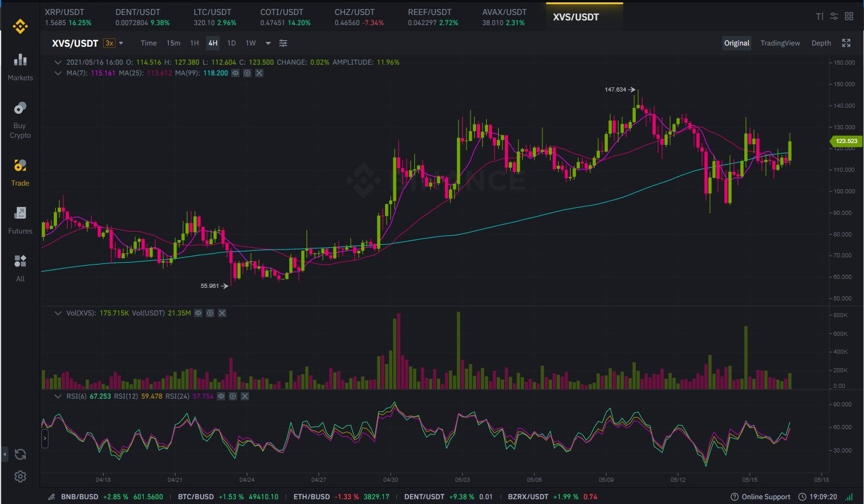Open the sidebar settings gear
The width and height of the screenshot is (864, 504).
(20, 476)
